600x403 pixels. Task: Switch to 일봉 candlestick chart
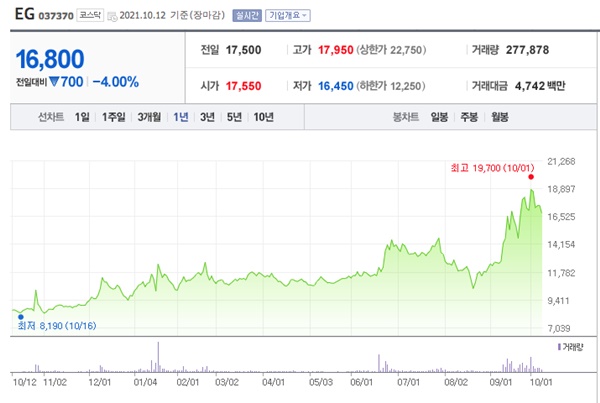[x=439, y=117]
